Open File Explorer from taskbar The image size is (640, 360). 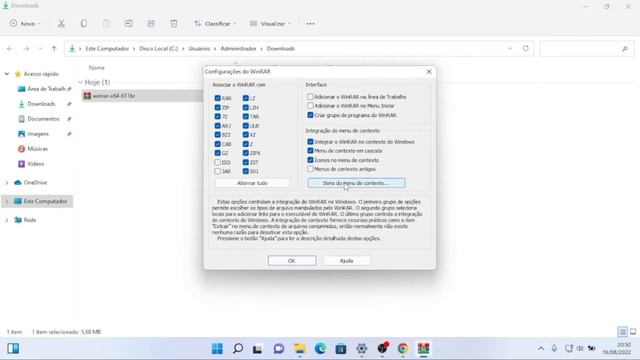point(300,349)
